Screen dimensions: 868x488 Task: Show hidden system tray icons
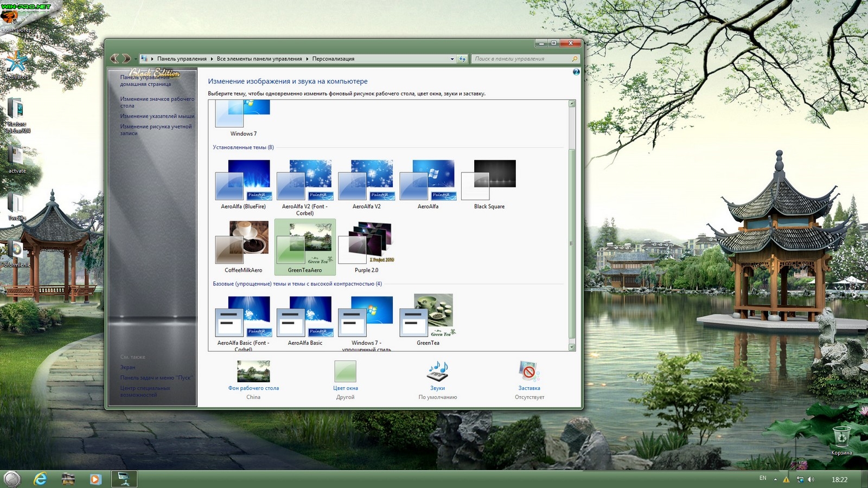[x=775, y=479]
